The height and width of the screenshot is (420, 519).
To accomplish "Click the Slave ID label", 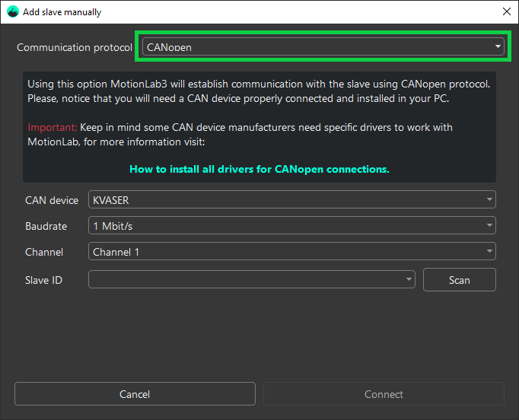I will (43, 280).
